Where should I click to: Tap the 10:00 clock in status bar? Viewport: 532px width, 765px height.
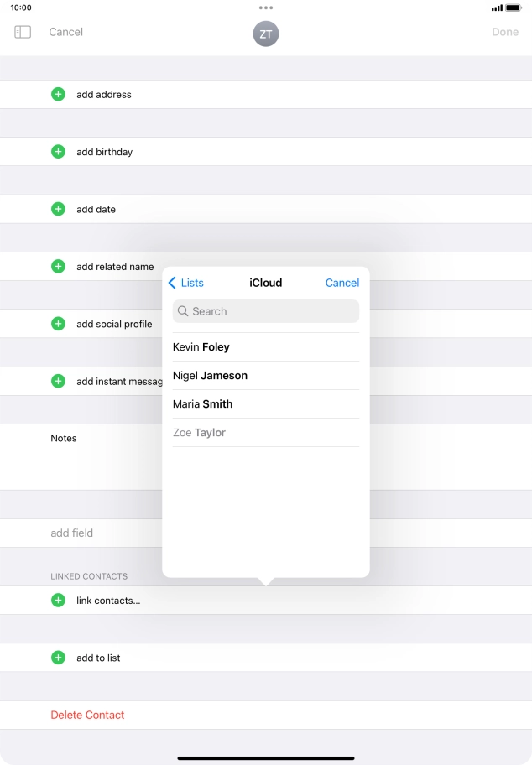(x=21, y=8)
